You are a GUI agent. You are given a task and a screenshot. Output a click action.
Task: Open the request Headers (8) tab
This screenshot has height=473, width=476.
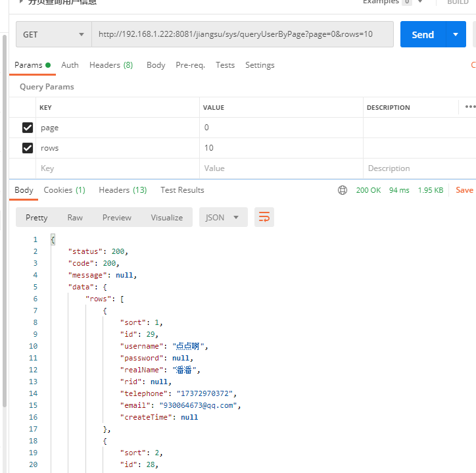(111, 65)
